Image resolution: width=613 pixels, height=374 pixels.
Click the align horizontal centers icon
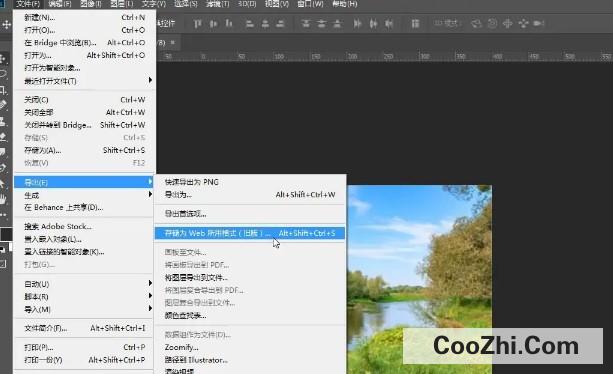click(x=265, y=24)
